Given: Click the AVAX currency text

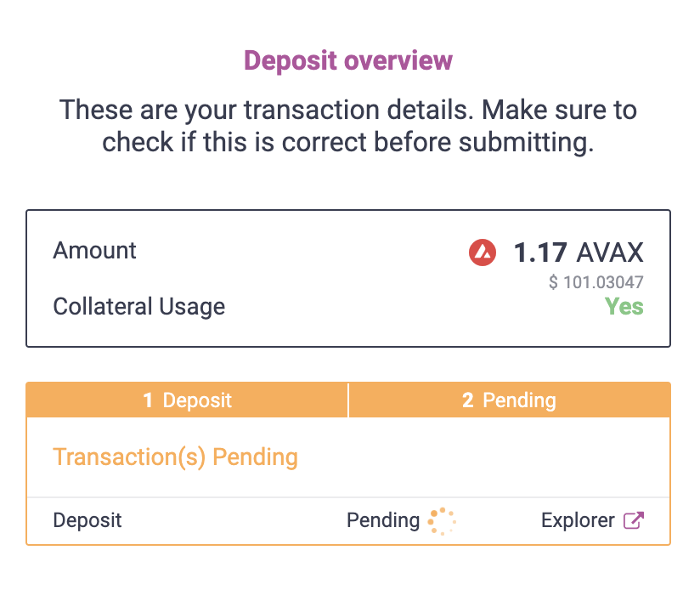Looking at the screenshot, I should point(610,252).
